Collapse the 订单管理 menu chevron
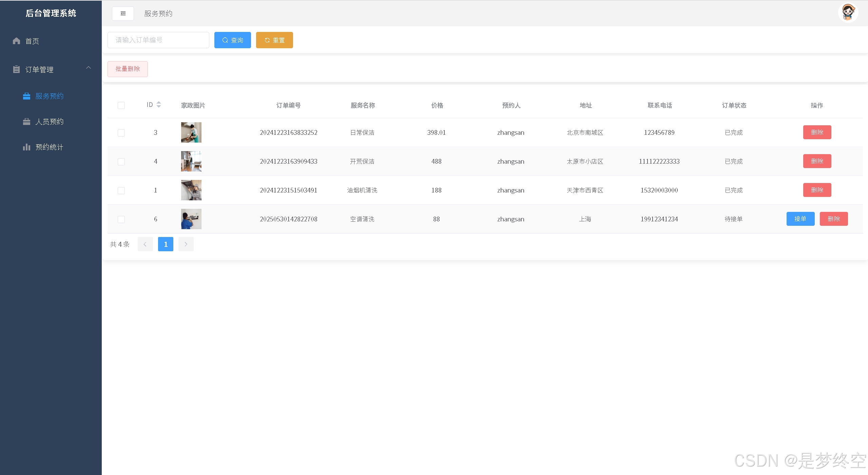 tap(89, 68)
